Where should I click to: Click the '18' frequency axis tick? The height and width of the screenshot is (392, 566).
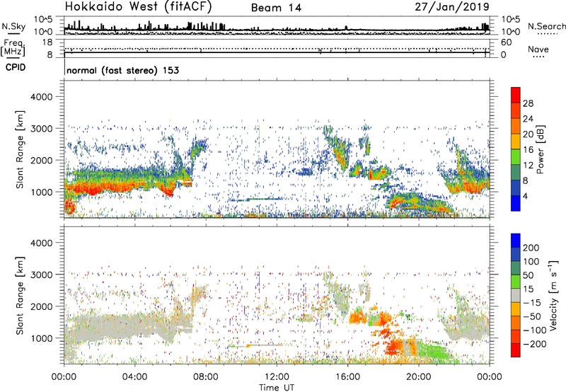47,42
